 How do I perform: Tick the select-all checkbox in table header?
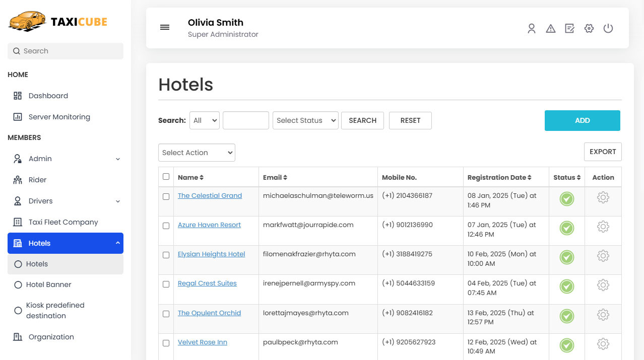click(166, 177)
